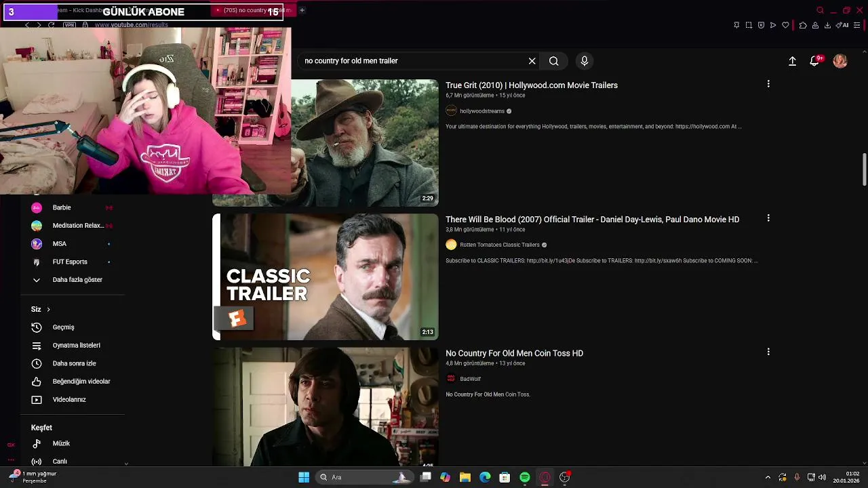Play the True Grit trailer thumbnail
The width and height of the screenshot is (868, 488).
pos(365,143)
